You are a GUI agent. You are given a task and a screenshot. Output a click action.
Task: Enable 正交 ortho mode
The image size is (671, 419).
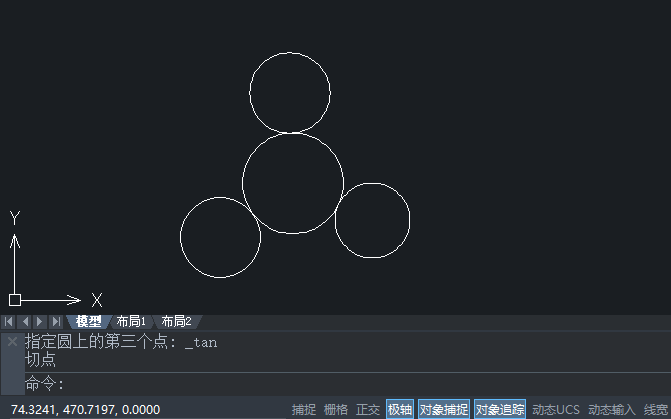[368, 410]
